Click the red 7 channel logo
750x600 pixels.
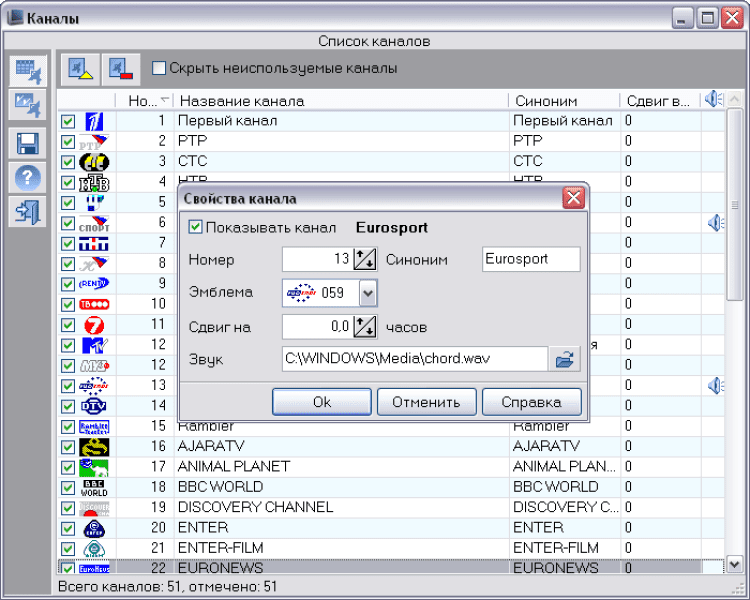coord(94,325)
